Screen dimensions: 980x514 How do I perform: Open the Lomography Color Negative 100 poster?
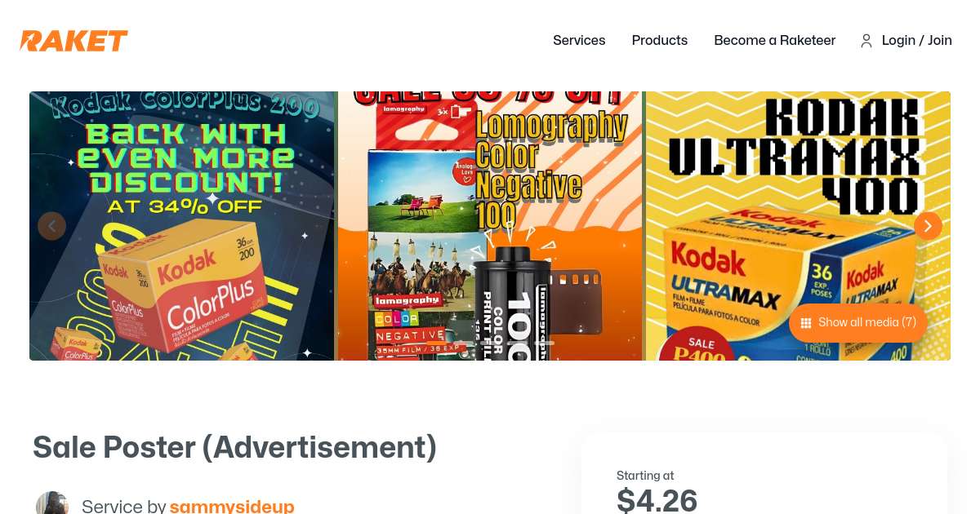(490, 226)
